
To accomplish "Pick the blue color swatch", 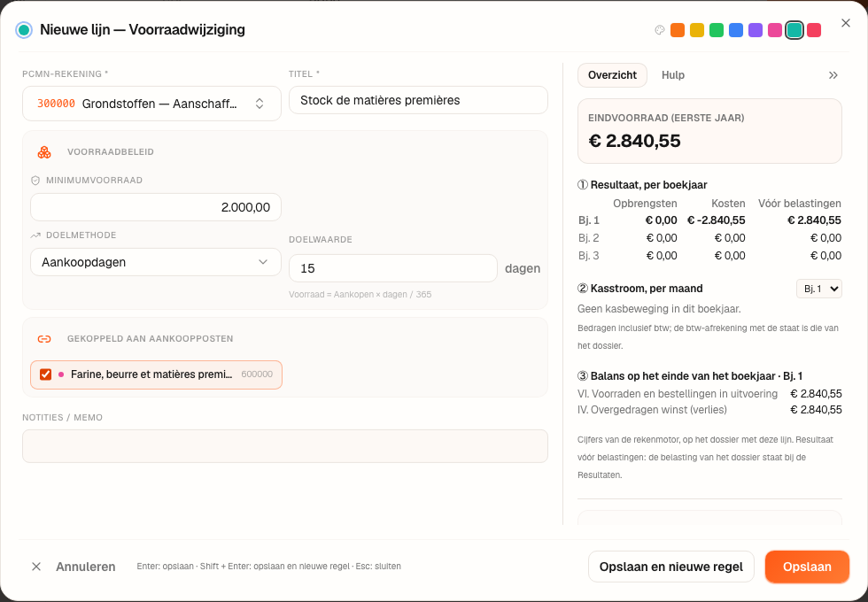I will (x=736, y=30).
